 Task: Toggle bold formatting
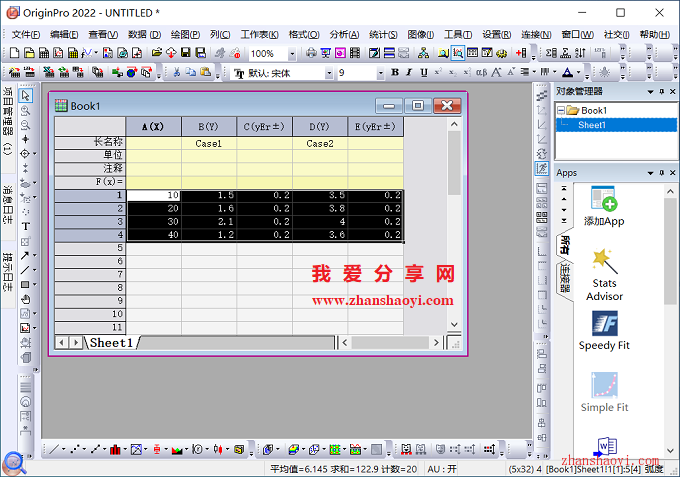click(x=395, y=72)
